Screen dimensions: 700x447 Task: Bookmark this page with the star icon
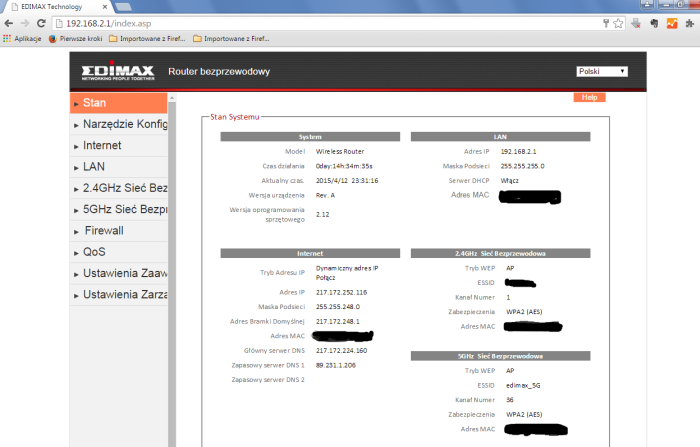(x=619, y=22)
